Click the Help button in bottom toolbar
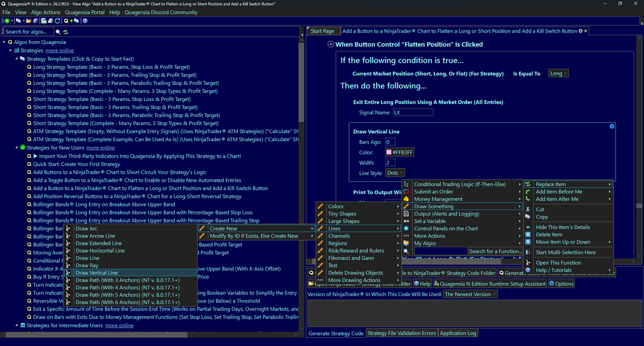 (422, 283)
